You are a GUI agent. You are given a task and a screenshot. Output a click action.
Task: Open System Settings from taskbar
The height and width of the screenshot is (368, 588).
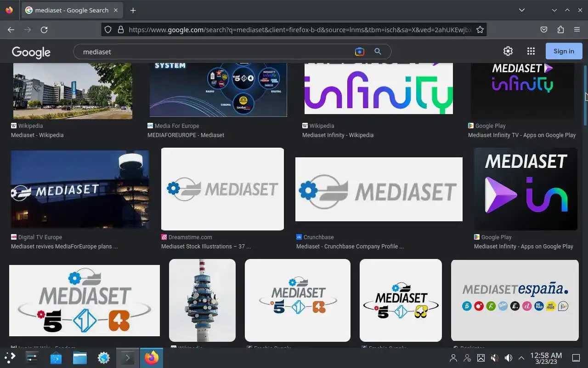pyautogui.click(x=32, y=357)
